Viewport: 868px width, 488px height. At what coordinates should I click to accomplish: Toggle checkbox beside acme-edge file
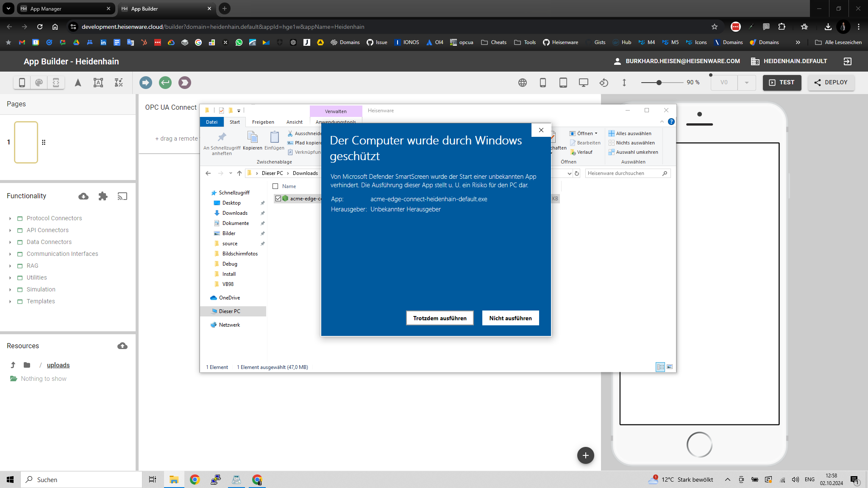tap(278, 198)
